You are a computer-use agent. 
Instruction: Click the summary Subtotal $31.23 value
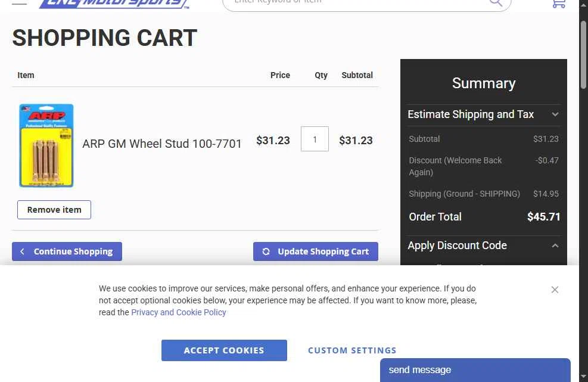546,139
